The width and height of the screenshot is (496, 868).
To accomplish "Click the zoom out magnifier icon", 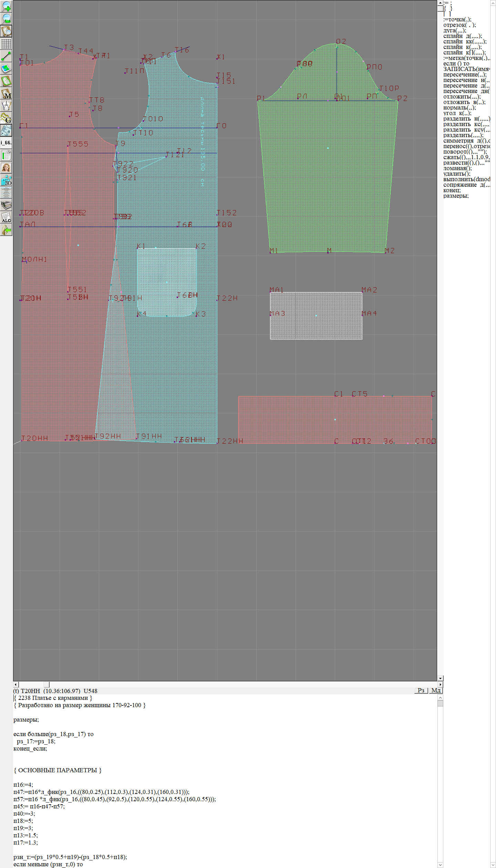I will pos(6,19).
